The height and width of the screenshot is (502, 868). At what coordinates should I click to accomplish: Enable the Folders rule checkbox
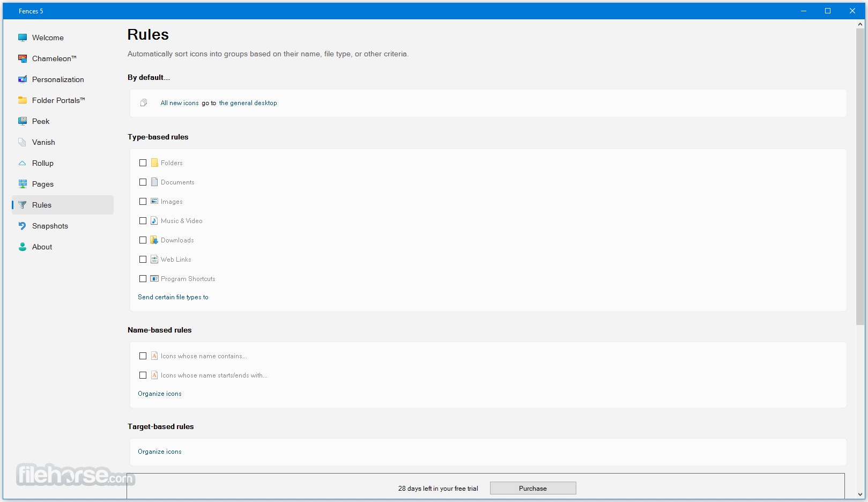[x=143, y=163]
